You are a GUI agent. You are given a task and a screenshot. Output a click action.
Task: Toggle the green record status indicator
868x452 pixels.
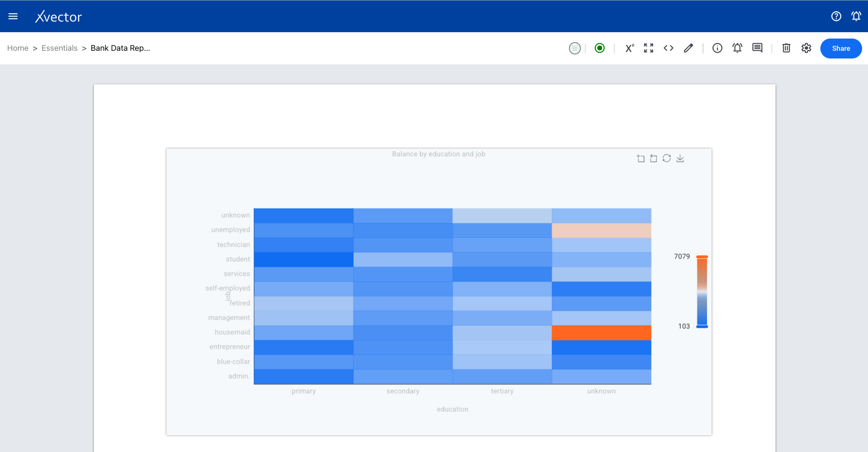[600, 48]
